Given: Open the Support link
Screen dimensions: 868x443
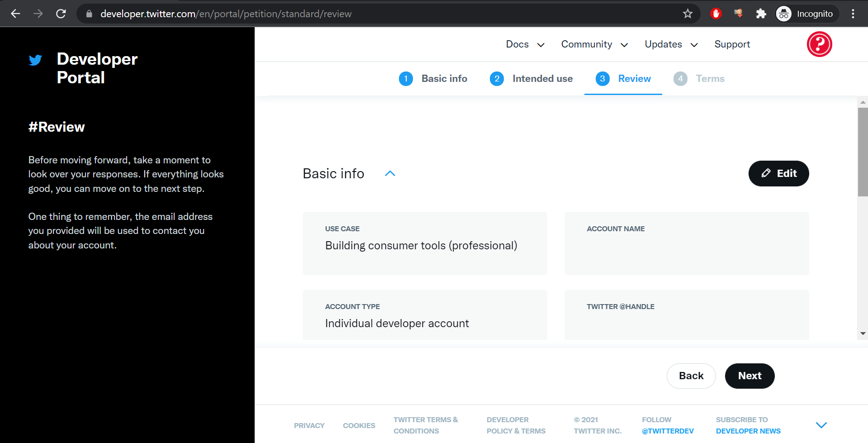Looking at the screenshot, I should 732,44.
